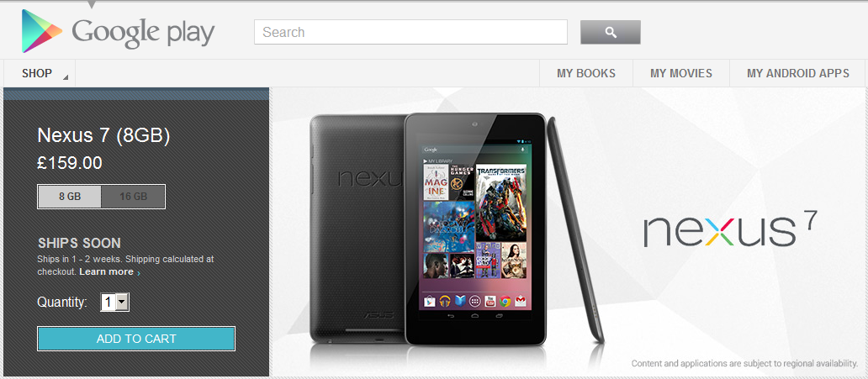Tap the Play Store icon on tablet dock
The width and height of the screenshot is (868, 379).
pos(430,301)
